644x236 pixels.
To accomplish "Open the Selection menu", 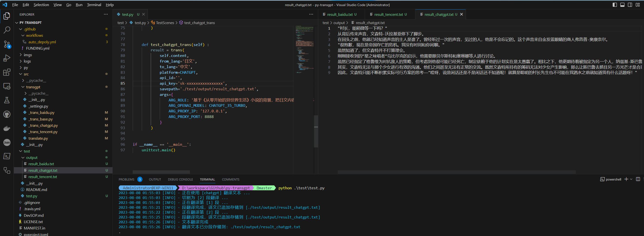I will click(41, 5).
